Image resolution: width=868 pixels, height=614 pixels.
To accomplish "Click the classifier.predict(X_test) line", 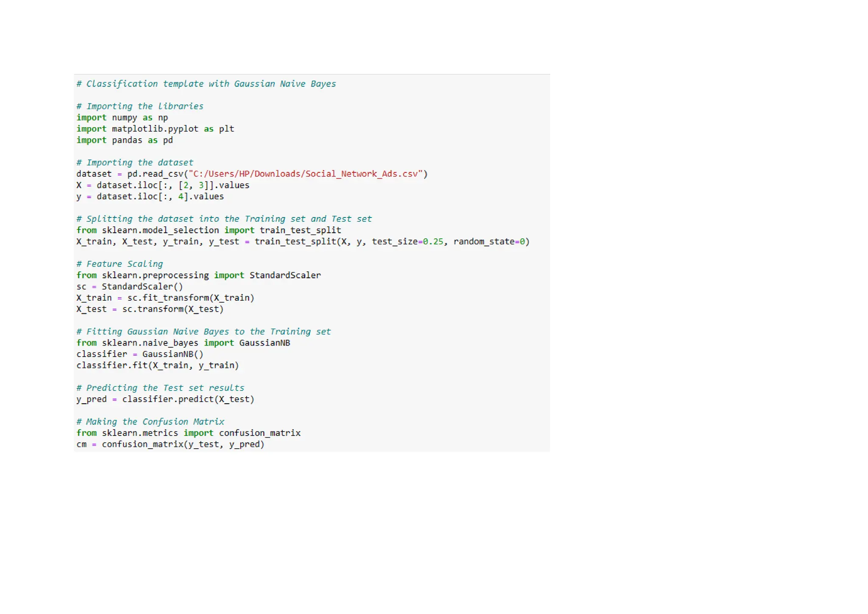I will [165, 399].
